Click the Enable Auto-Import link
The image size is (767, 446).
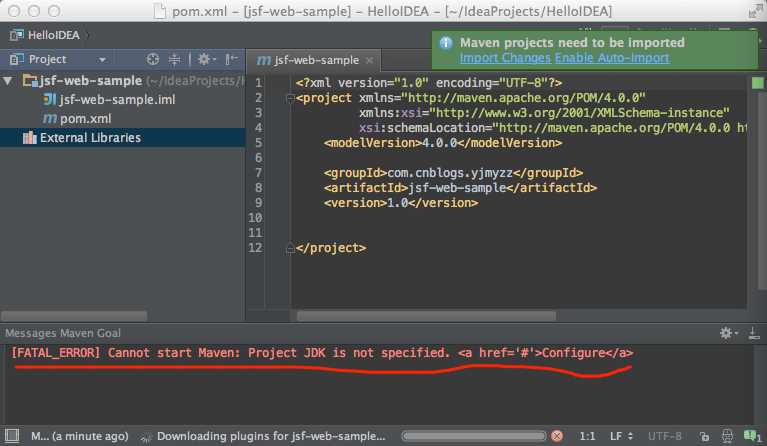[x=612, y=58]
